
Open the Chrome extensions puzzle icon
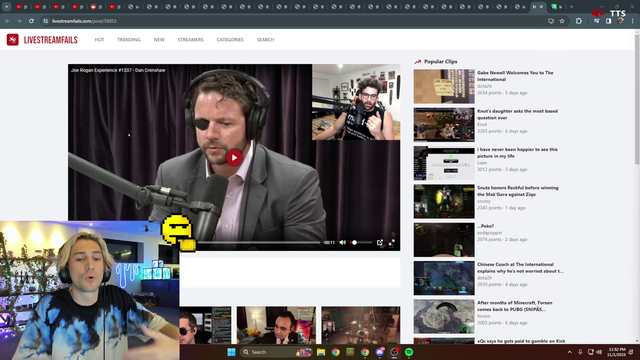coord(579,21)
